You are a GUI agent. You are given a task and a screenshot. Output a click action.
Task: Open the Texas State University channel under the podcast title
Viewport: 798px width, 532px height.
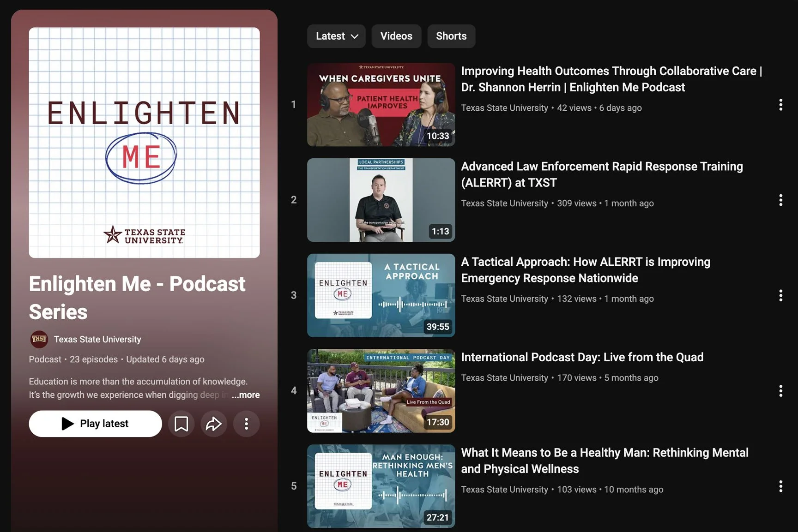click(x=97, y=339)
